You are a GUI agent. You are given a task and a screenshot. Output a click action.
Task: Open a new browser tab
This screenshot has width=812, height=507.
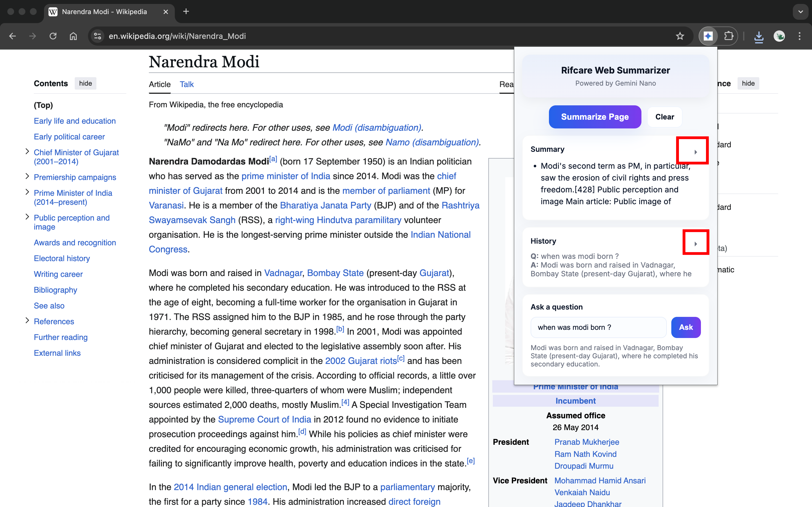pyautogui.click(x=186, y=12)
